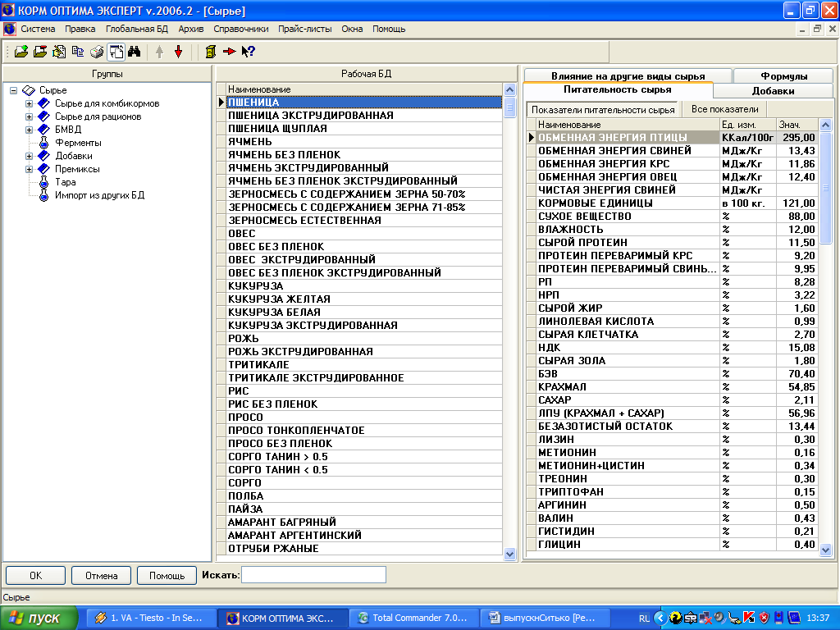840x630 pixels.
Task: Click the open-folder icon with green arrow
Action: [21, 52]
